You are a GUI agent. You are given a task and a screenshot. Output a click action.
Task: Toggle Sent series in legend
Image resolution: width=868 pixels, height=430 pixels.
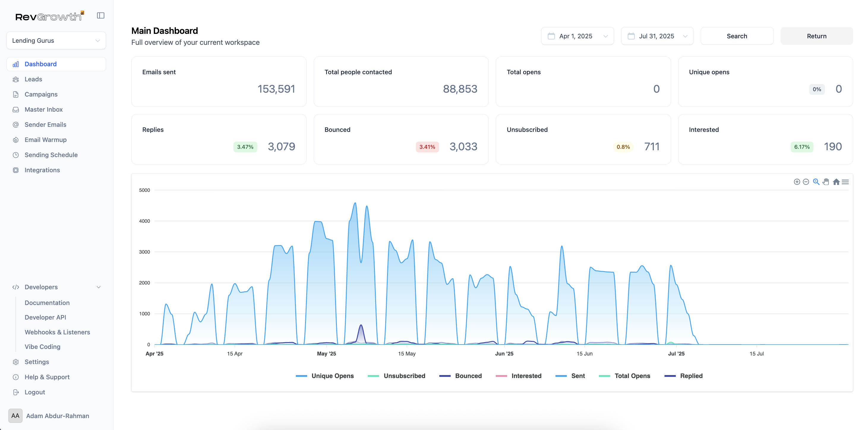point(570,376)
